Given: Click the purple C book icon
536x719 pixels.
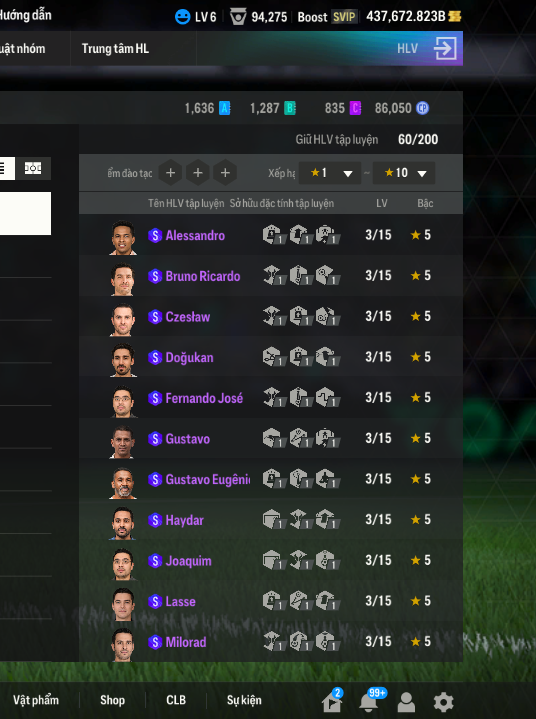Looking at the screenshot, I should click(355, 108).
